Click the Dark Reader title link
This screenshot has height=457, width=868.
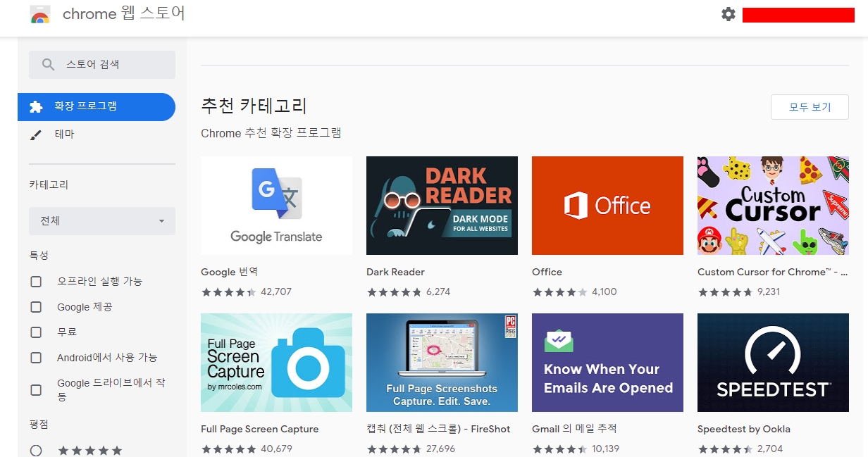tap(395, 272)
